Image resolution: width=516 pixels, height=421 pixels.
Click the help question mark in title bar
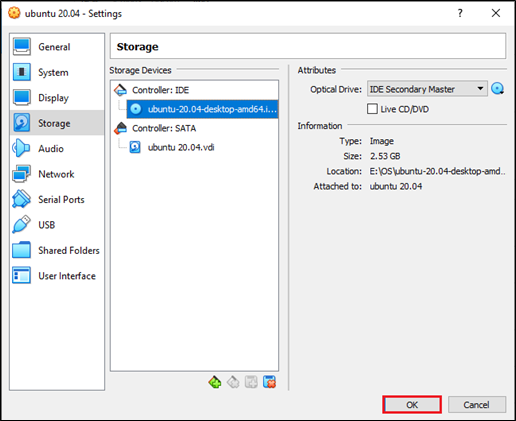[x=460, y=13]
